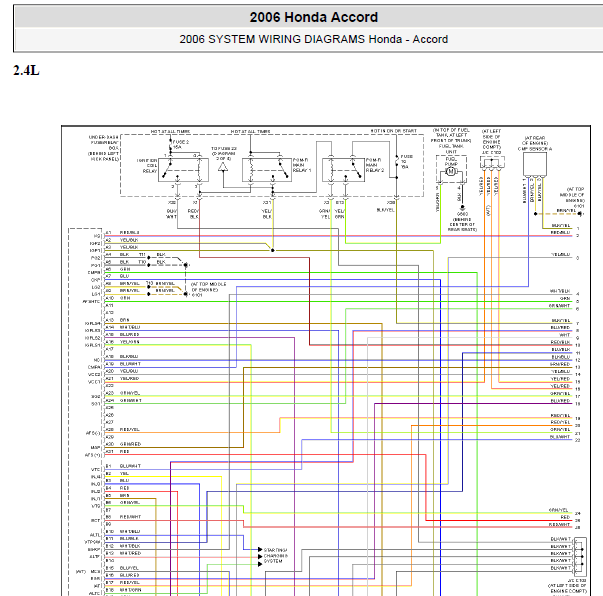Image resolution: width=603 pixels, height=596 pixels.
Task: Click the CMP Sensor A box
Action: click(535, 164)
